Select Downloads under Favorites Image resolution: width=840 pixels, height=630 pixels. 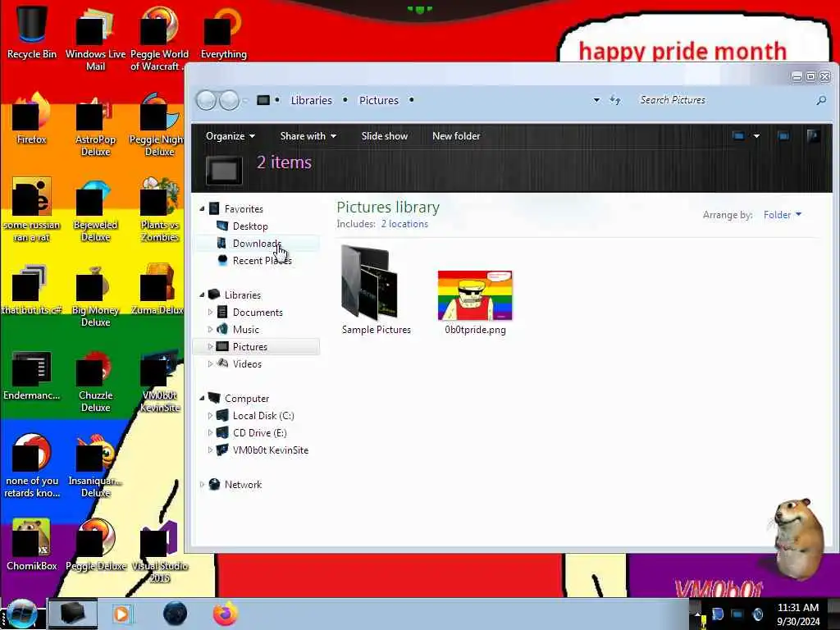click(257, 243)
